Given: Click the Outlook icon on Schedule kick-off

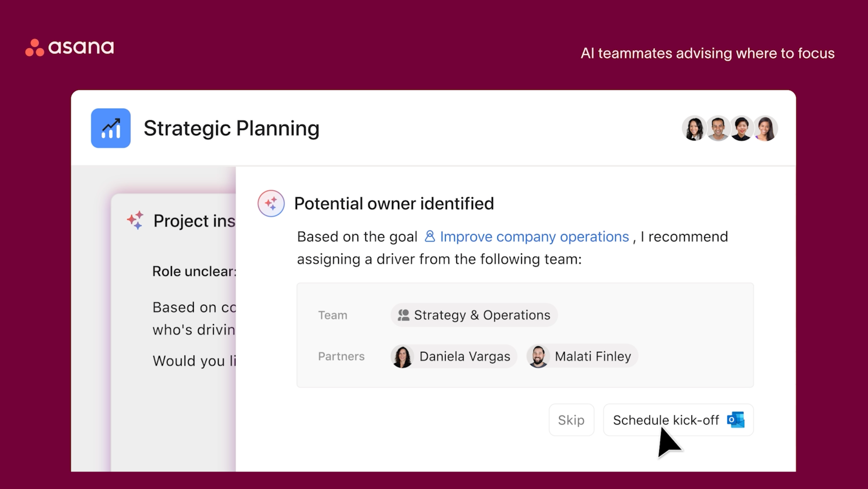Looking at the screenshot, I should tap(735, 420).
